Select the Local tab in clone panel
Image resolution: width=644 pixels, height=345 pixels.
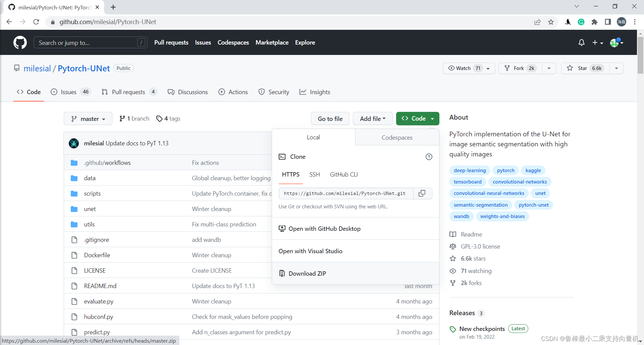(313, 137)
